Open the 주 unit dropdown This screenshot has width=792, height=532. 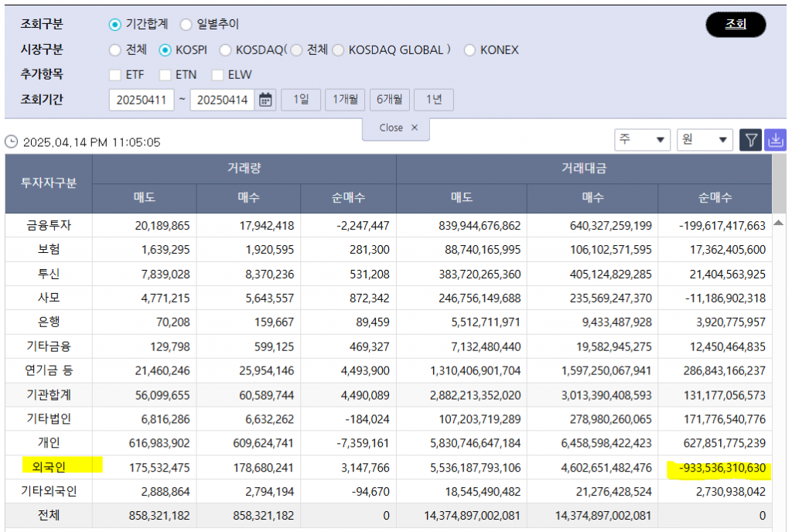point(642,140)
